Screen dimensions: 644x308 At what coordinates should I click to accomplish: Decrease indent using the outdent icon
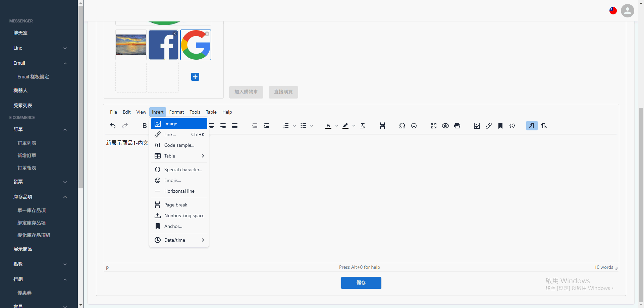255,126
